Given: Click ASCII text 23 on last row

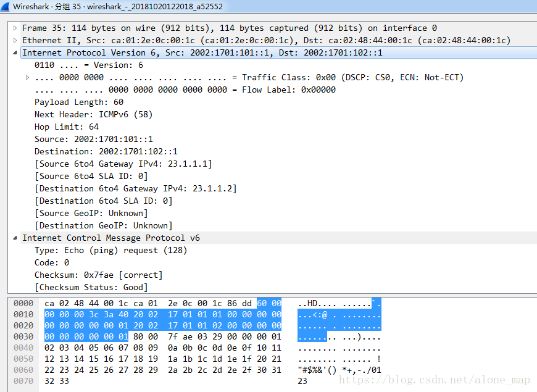Looking at the screenshot, I should pos(302,381).
